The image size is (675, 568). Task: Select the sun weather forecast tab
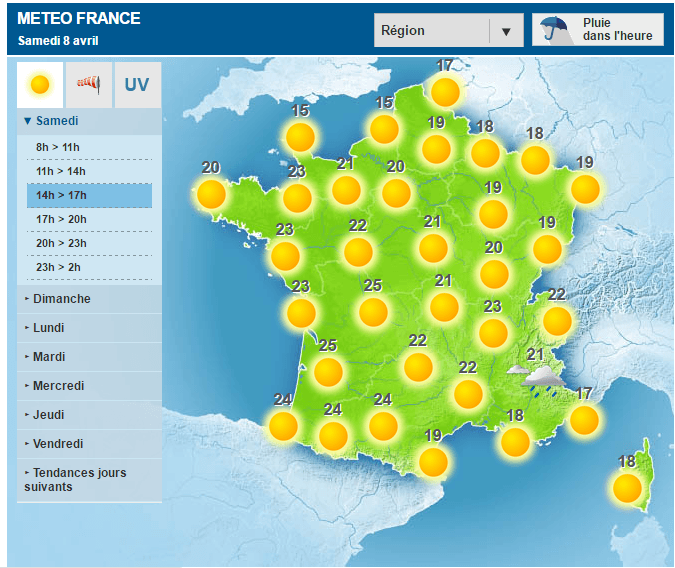[x=40, y=85]
